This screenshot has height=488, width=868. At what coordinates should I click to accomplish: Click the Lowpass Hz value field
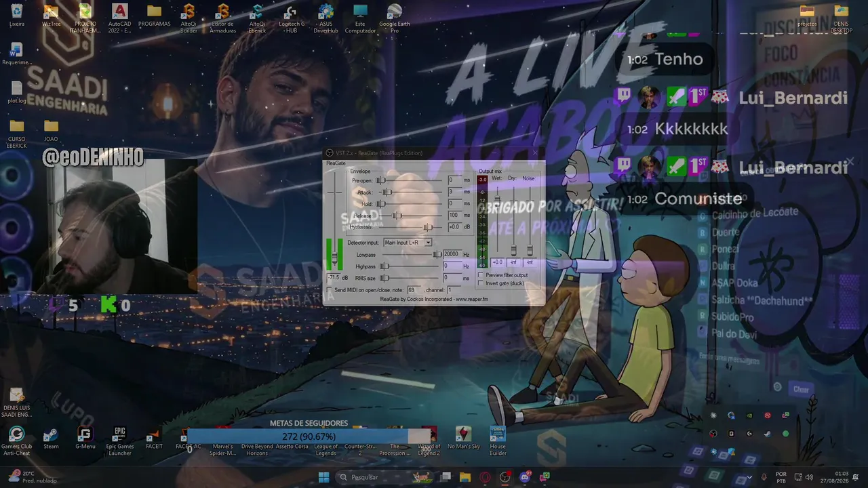pos(452,255)
